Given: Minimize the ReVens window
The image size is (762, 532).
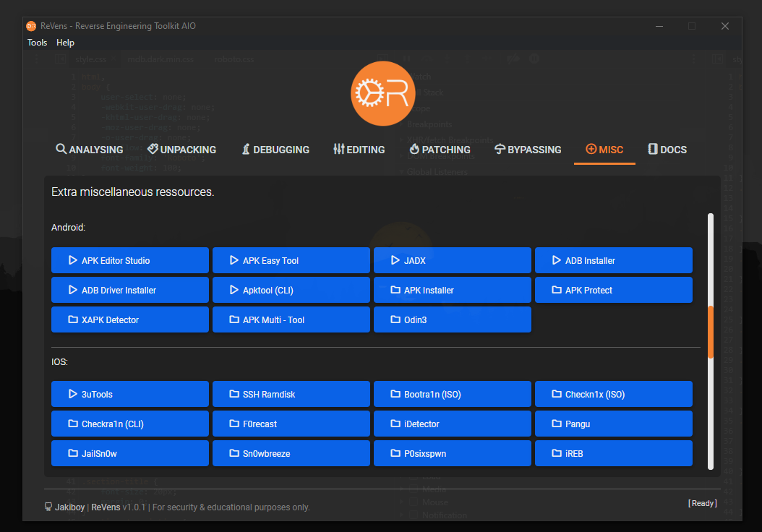Looking at the screenshot, I should 659,26.
